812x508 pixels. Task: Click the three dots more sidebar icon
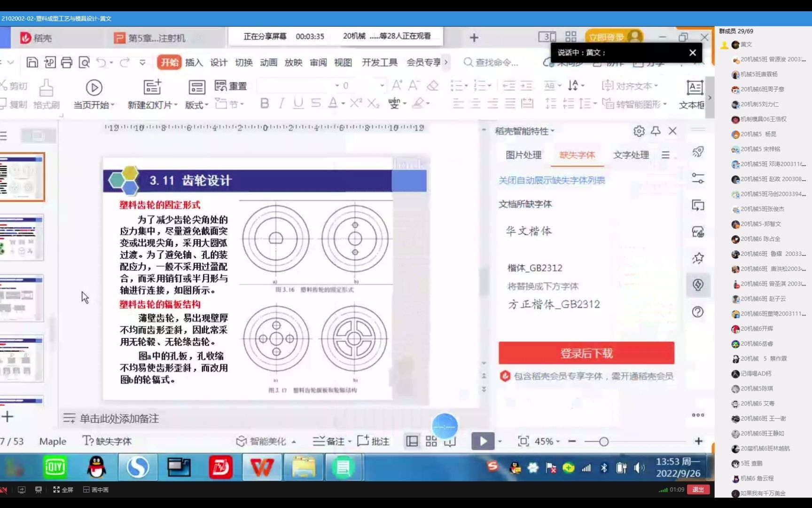698,415
